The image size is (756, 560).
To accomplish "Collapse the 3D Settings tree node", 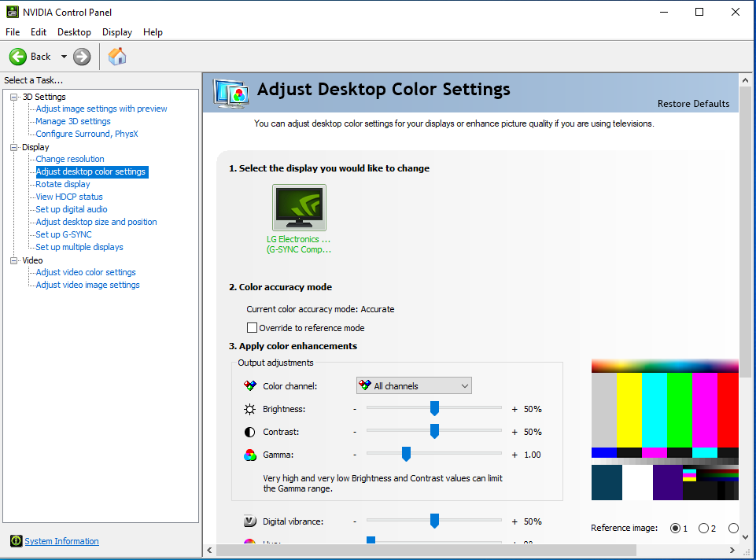I will [13, 97].
